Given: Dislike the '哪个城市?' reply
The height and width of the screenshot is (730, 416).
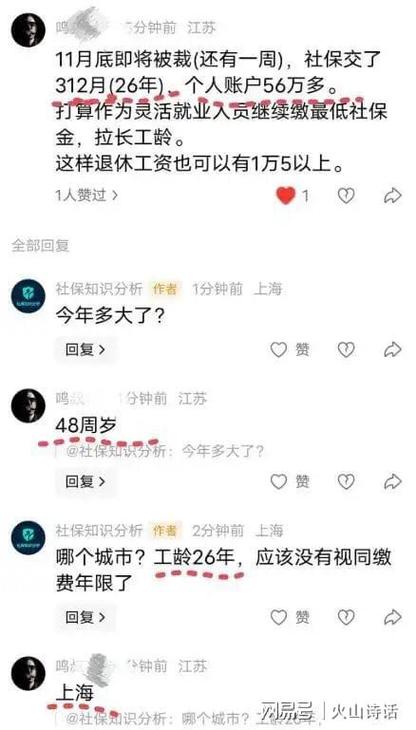Looking at the screenshot, I should (x=346, y=617).
